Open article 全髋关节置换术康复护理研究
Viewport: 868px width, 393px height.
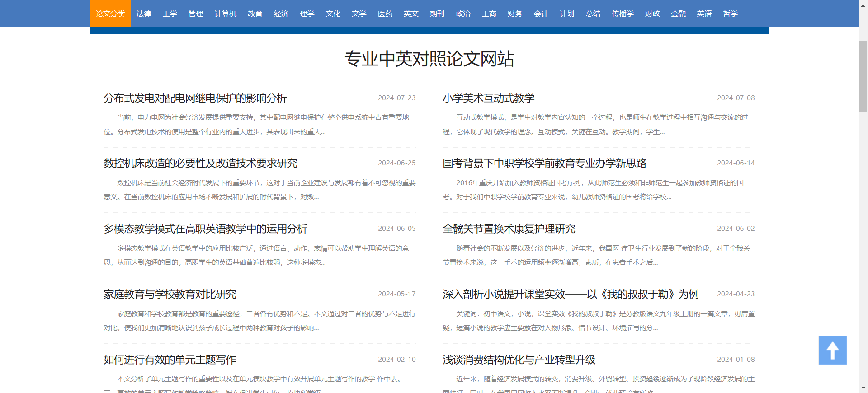click(x=509, y=229)
